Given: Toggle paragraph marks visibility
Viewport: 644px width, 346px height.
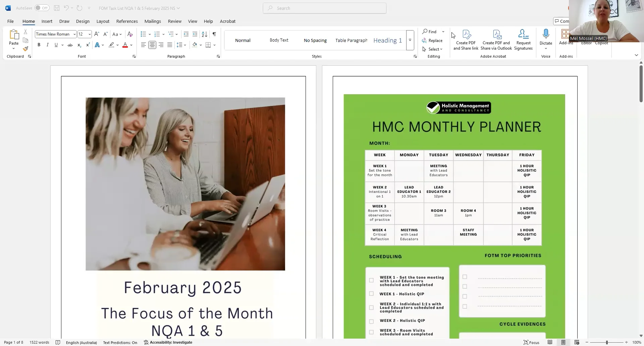Looking at the screenshot, I should (x=214, y=34).
